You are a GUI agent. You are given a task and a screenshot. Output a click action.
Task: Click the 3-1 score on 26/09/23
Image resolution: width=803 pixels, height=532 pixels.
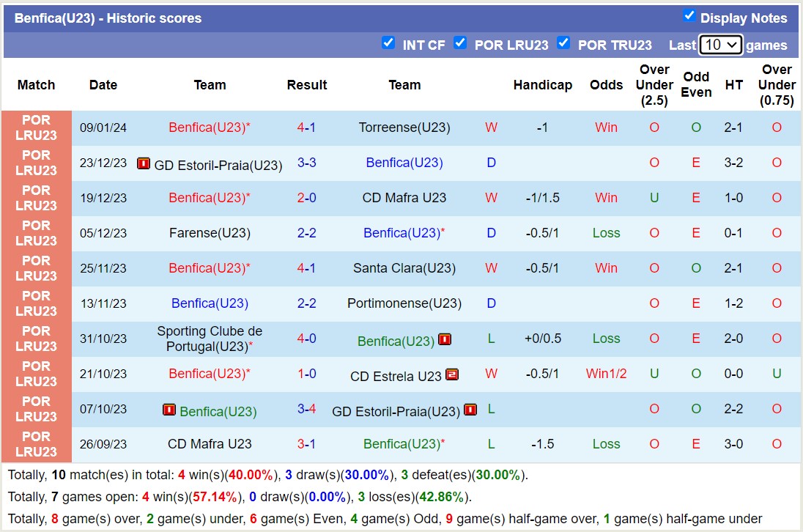click(306, 444)
